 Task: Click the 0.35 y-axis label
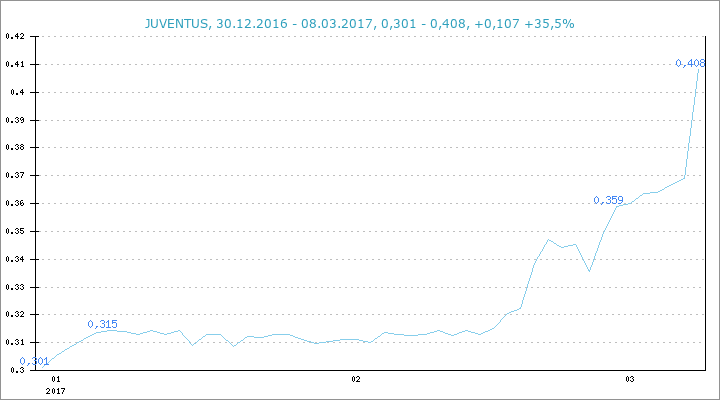point(15,231)
